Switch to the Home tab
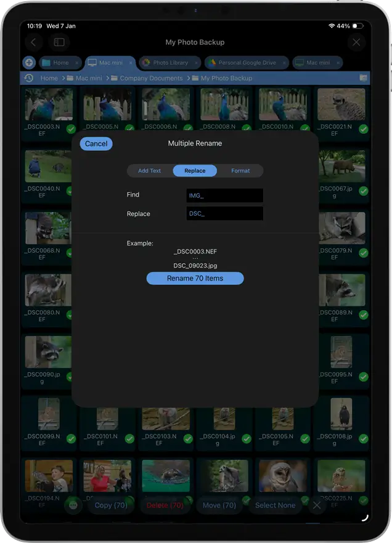 [x=60, y=63]
